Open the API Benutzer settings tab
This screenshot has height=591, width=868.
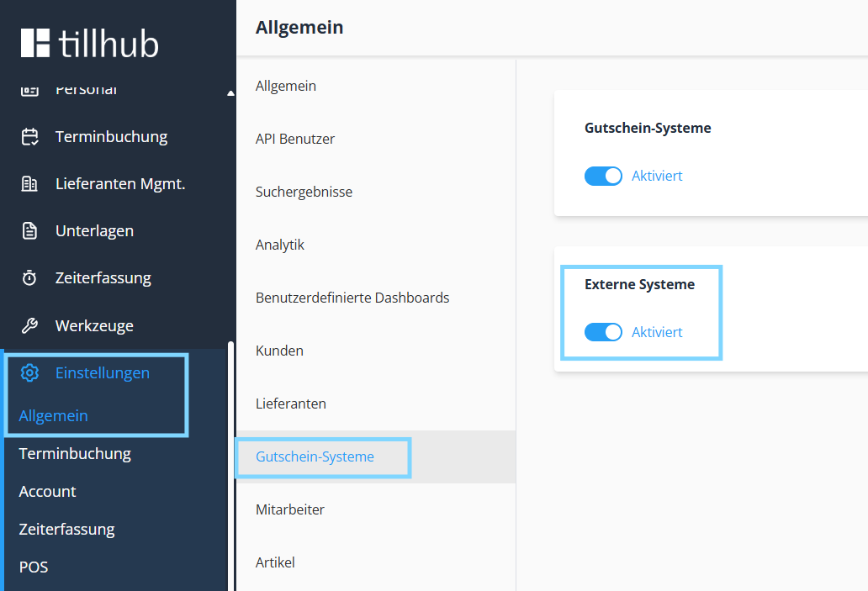click(295, 139)
